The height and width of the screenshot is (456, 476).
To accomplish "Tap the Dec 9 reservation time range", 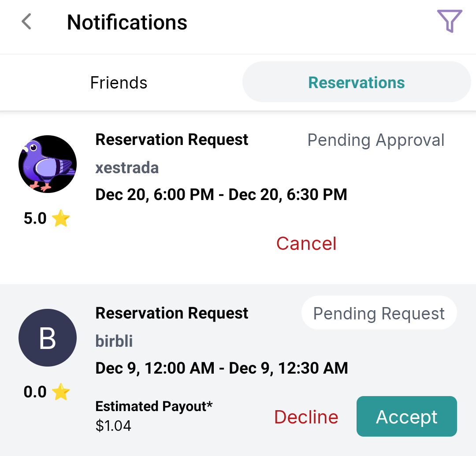I will 221,368.
